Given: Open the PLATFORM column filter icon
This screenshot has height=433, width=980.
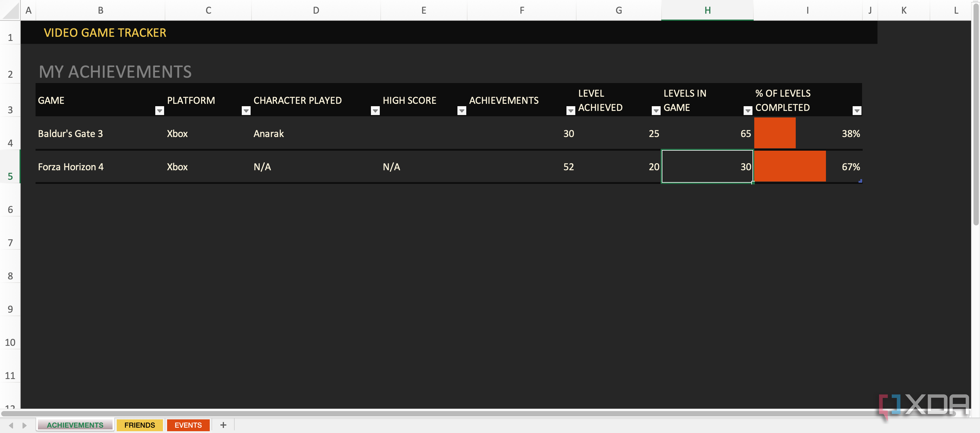Looking at the screenshot, I should [x=246, y=110].
